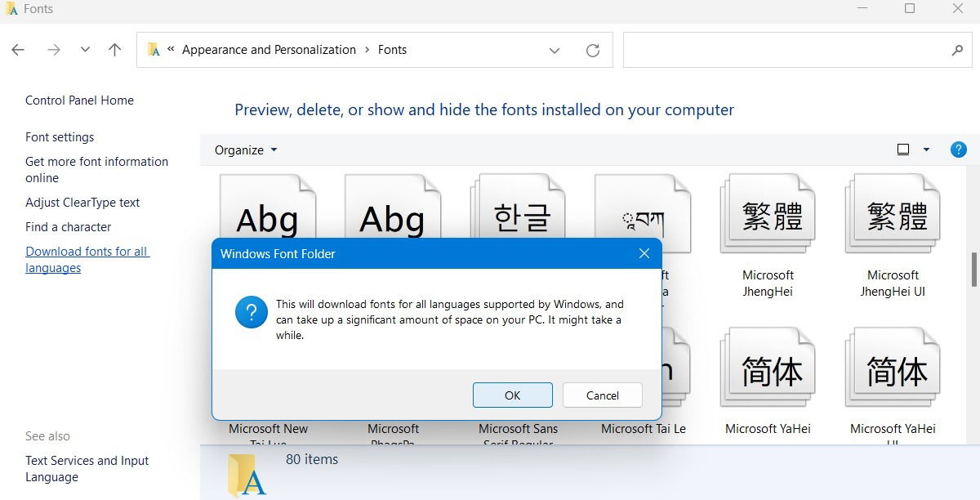Click the Fonts folder icon in details pane
Screen dimensions: 980x500
(x=247, y=475)
